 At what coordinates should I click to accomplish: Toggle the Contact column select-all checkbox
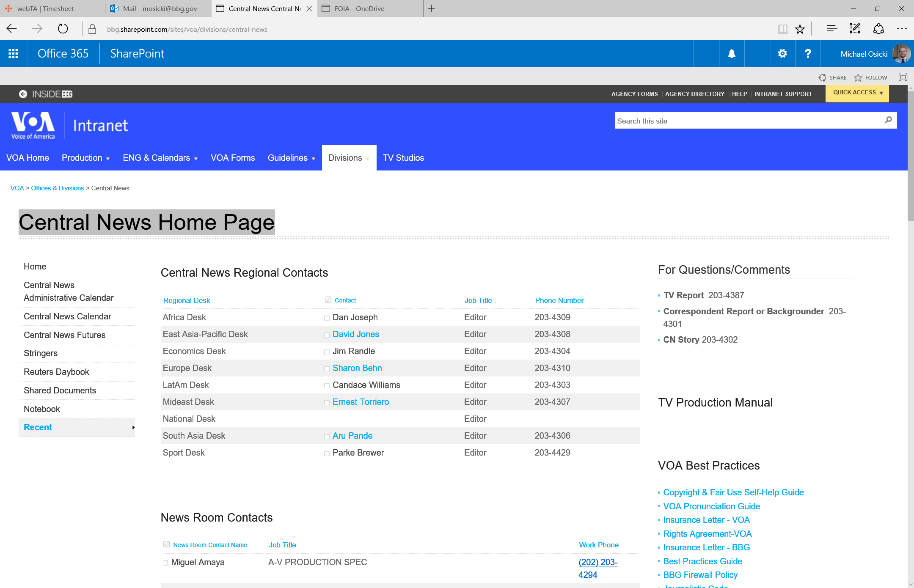[x=328, y=299]
